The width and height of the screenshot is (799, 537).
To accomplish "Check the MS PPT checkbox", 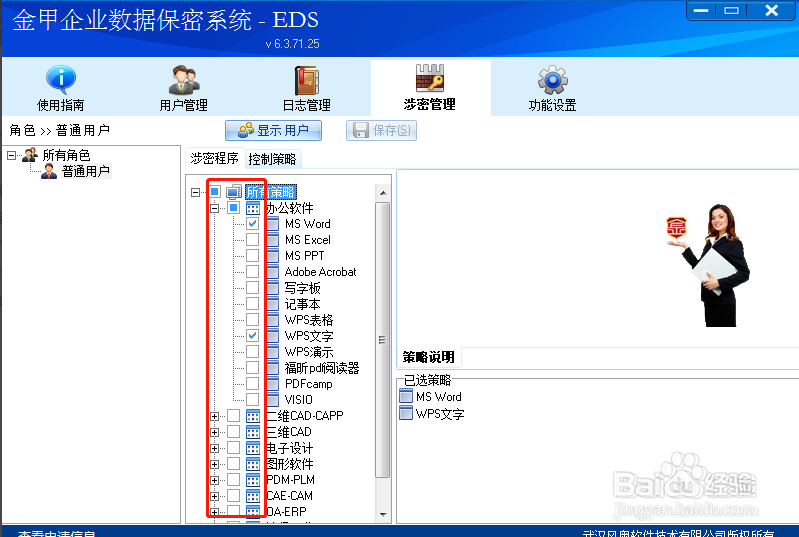I will [252, 255].
